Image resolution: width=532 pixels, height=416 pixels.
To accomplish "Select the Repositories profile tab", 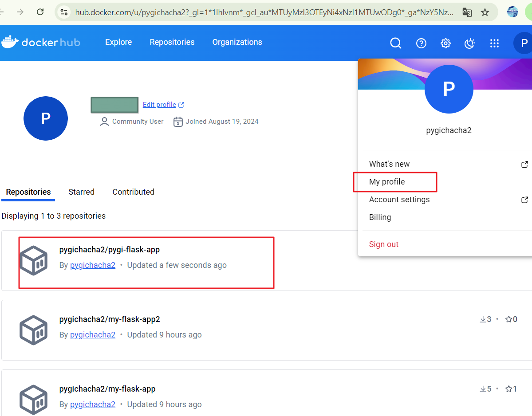I will click(28, 192).
